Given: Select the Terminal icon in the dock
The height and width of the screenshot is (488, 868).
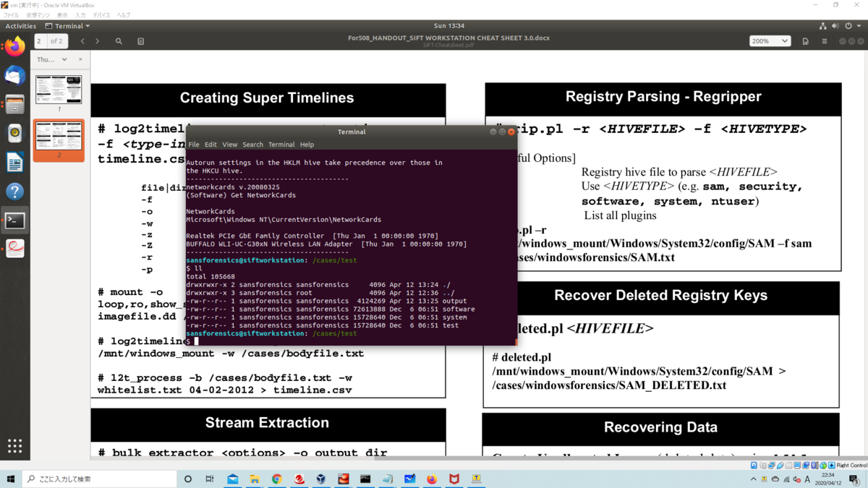Looking at the screenshot, I should pos(15,221).
